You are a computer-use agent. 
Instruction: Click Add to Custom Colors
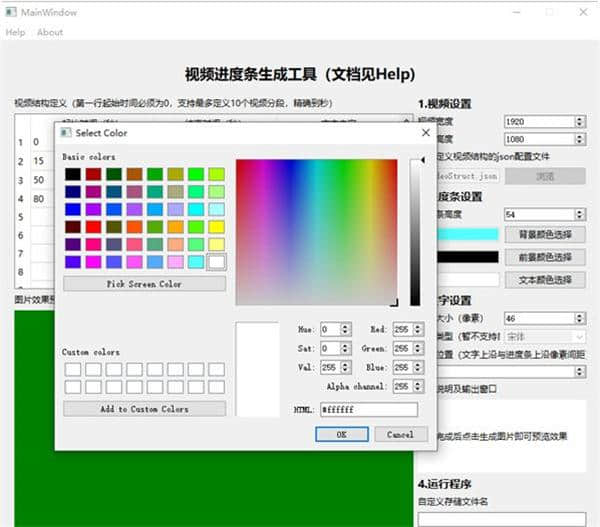[144, 408]
